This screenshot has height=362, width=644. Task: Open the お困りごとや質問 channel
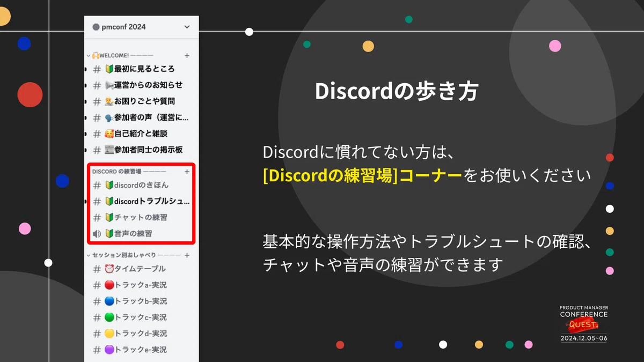[141, 101]
